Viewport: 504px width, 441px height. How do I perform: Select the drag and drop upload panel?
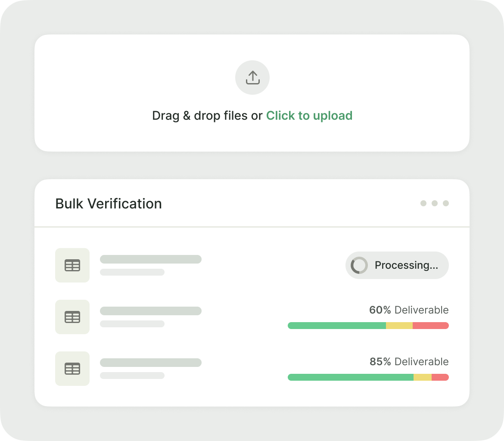point(252,93)
